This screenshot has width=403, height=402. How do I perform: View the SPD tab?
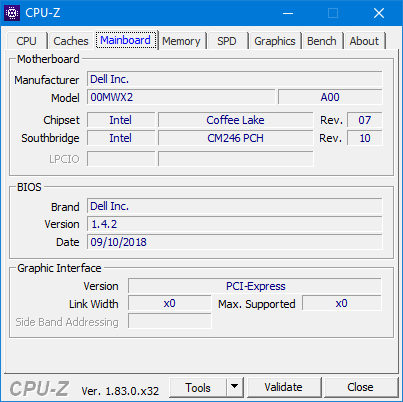coord(227,41)
